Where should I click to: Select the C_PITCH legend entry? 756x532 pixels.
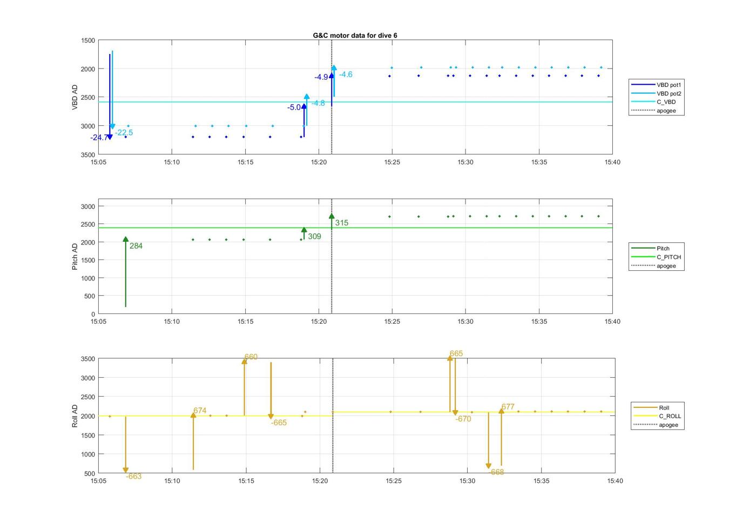(656, 257)
